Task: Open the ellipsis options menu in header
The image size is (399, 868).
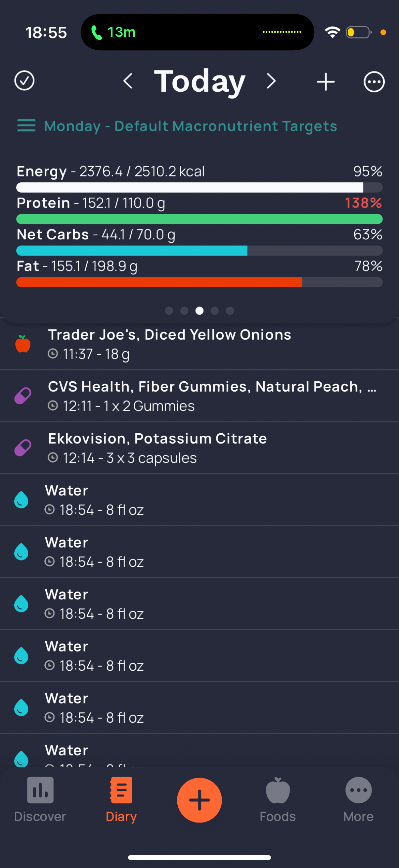Action: click(374, 81)
